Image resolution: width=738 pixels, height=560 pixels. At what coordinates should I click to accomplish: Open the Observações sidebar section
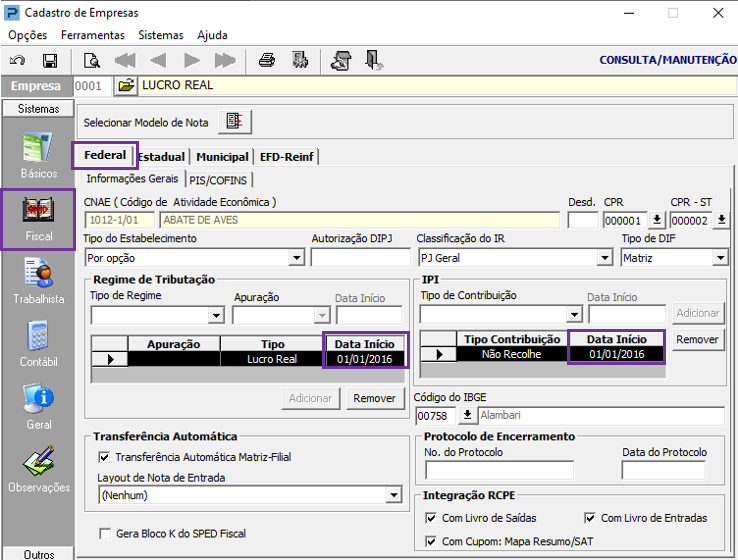tap(39, 469)
